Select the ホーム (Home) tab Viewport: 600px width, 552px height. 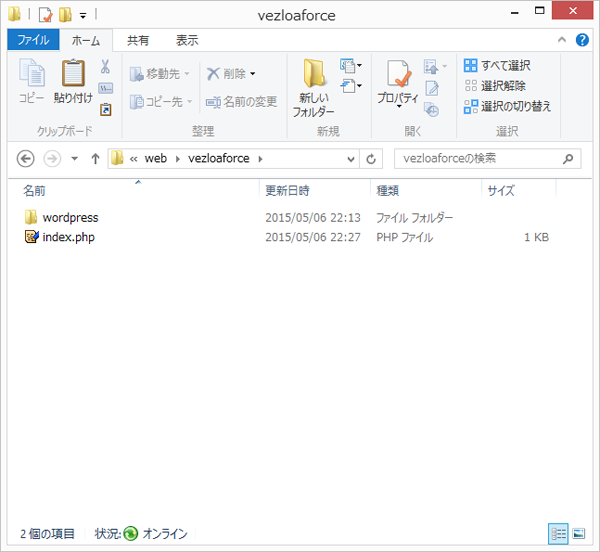click(x=86, y=40)
